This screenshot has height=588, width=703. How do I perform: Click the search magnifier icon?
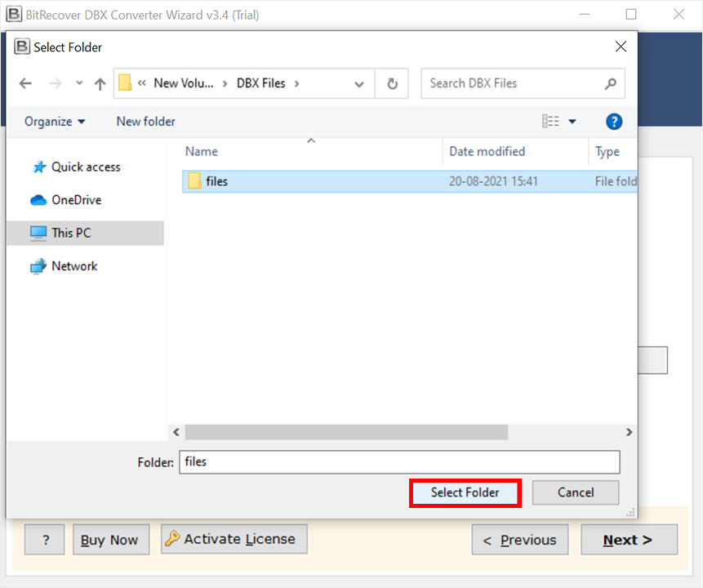point(611,83)
